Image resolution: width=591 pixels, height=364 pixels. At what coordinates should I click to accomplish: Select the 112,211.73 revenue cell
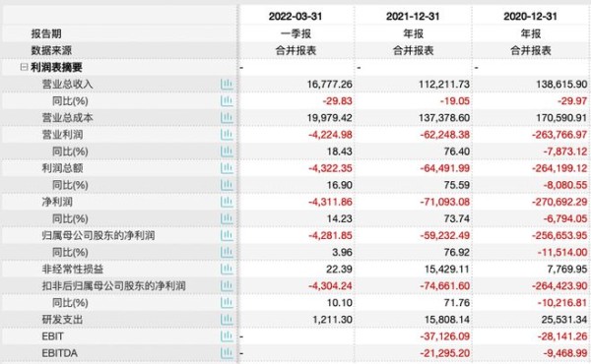[x=444, y=85]
